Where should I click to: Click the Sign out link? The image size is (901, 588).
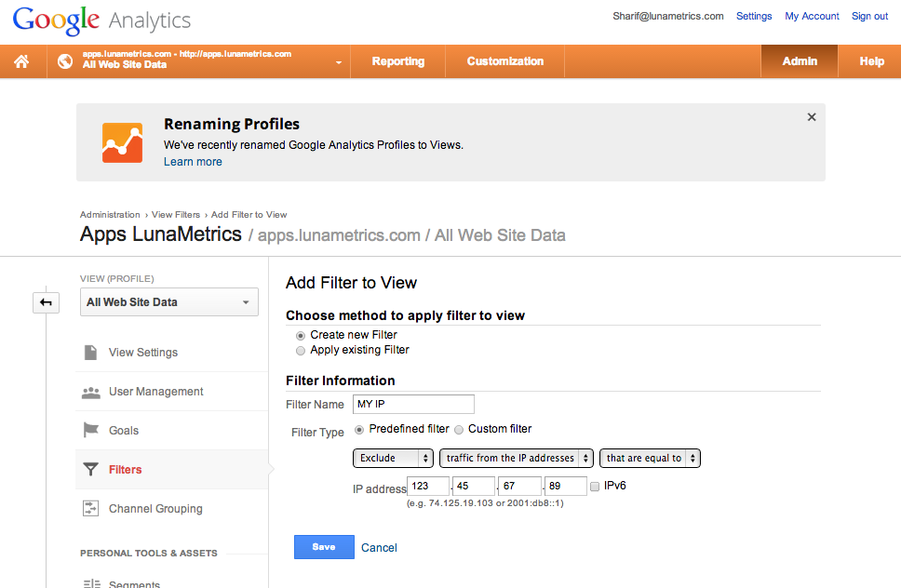[x=869, y=16]
